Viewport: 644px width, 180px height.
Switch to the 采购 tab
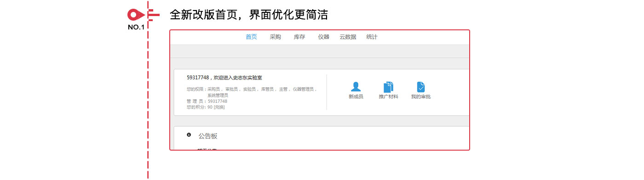(x=275, y=37)
